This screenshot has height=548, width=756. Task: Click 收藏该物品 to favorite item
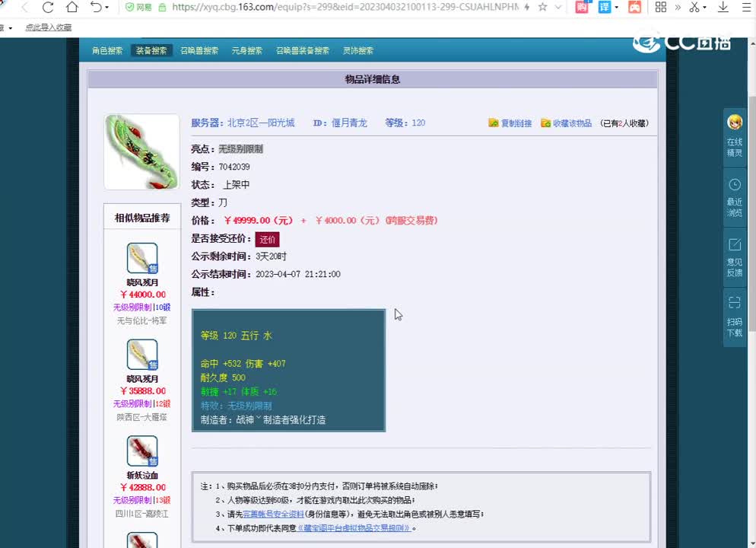(x=566, y=123)
